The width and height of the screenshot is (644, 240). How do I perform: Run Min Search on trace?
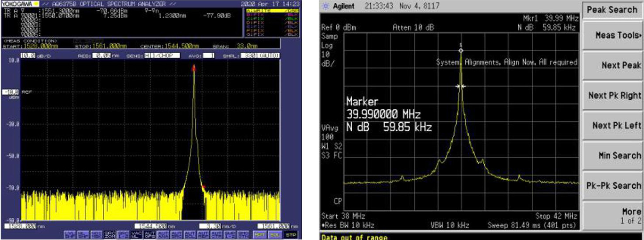coord(613,156)
